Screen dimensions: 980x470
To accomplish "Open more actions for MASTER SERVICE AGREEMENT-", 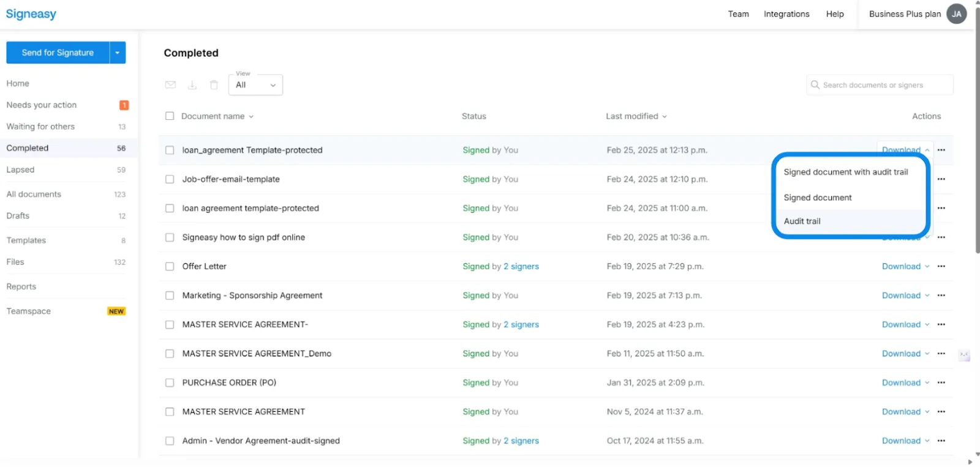I will pyautogui.click(x=941, y=324).
